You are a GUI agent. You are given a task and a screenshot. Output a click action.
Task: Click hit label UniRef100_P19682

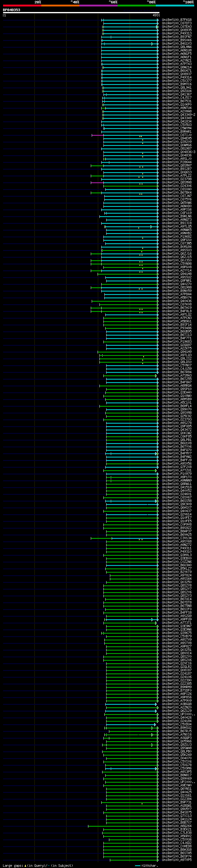click(x=177, y=236)
